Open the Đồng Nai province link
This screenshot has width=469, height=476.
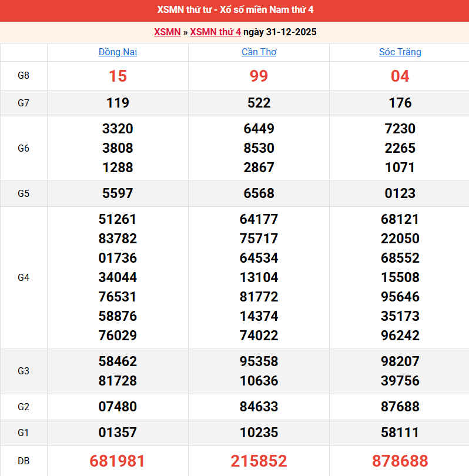click(118, 52)
